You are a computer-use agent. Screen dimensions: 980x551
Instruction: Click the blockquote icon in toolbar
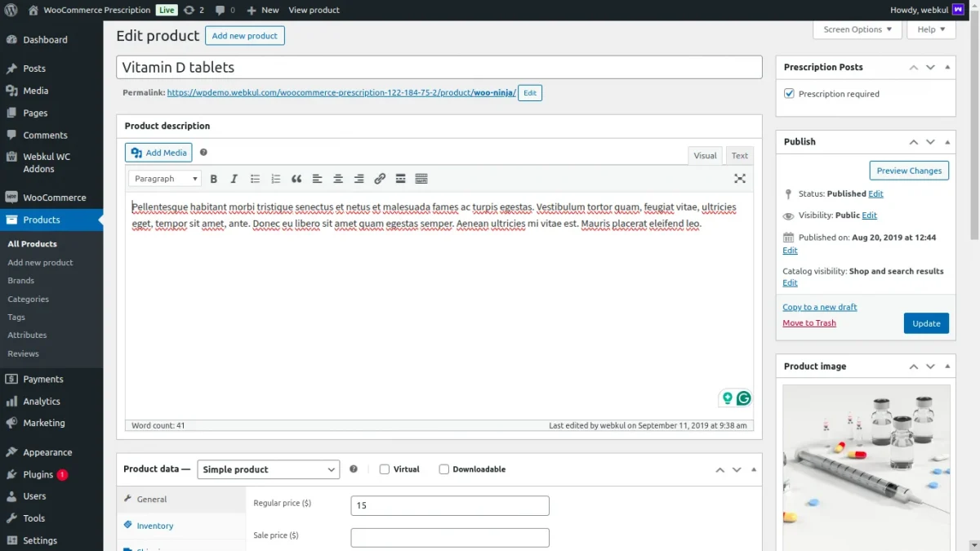[x=296, y=179]
